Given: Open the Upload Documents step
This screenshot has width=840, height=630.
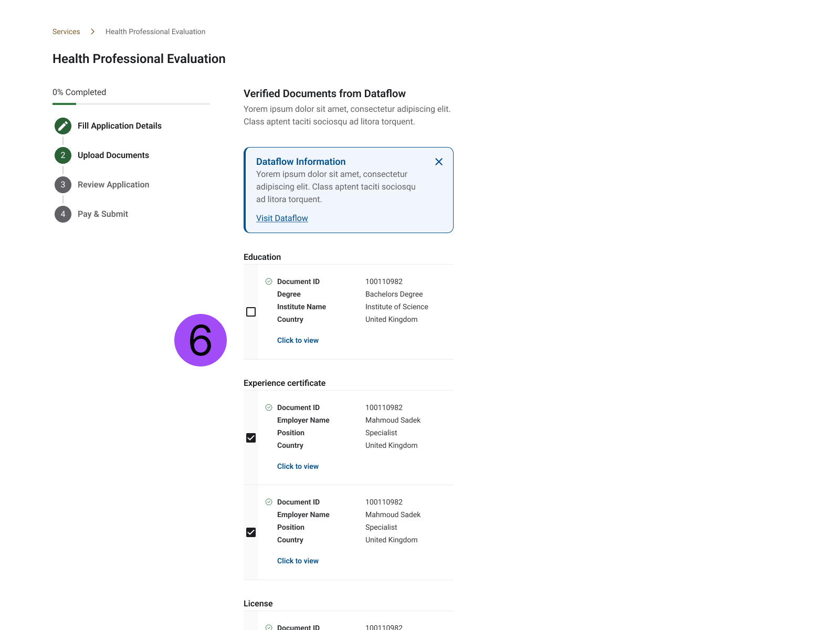Looking at the screenshot, I should click(x=113, y=155).
